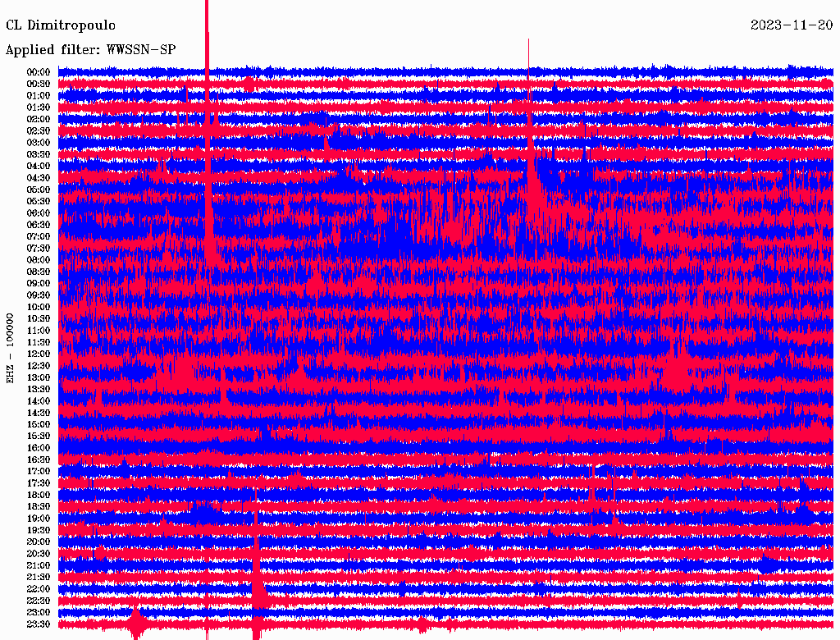The image size is (840, 640).
Task: Click the 08:30 time label
Action: [x=39, y=272]
